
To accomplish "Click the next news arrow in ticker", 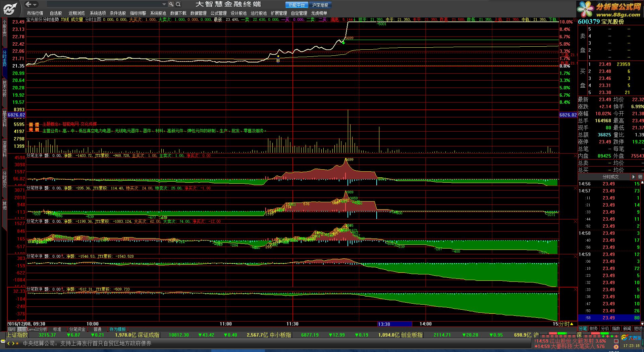I will (x=13, y=344).
